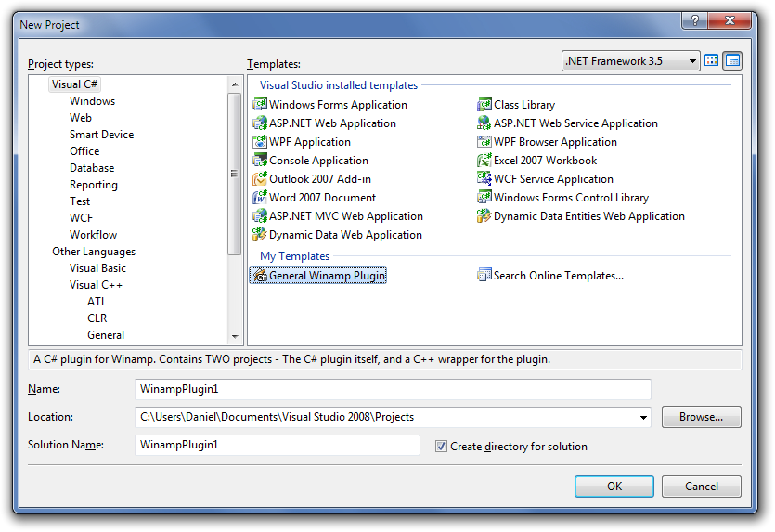Select the Outlook 2007 Add-in icon
This screenshot has height=532, width=775.
coord(260,178)
